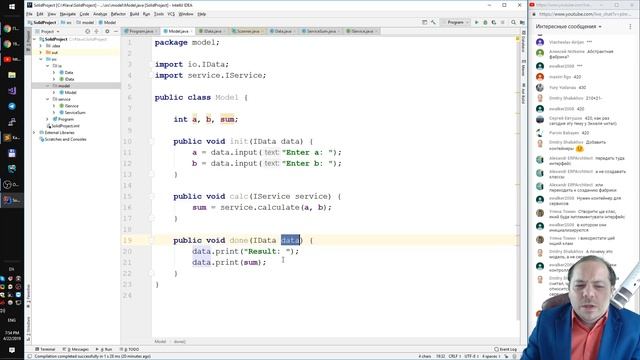Switch to Service.java editor tab

click(361, 31)
